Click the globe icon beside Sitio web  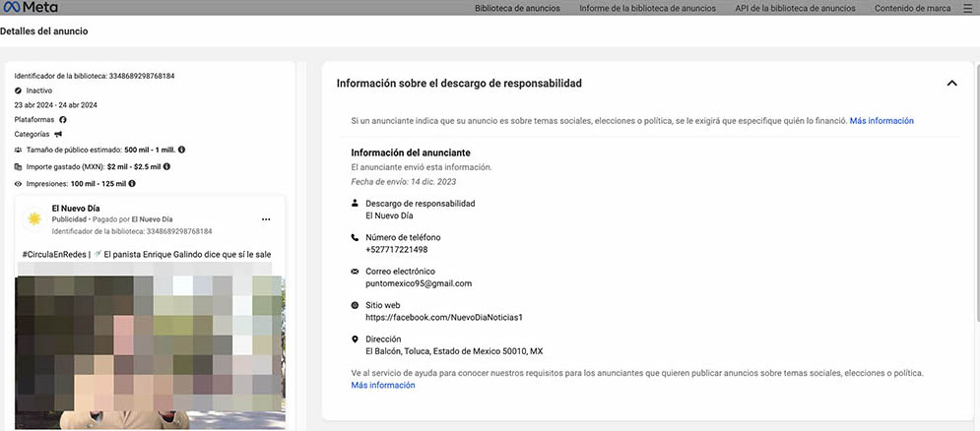(355, 305)
